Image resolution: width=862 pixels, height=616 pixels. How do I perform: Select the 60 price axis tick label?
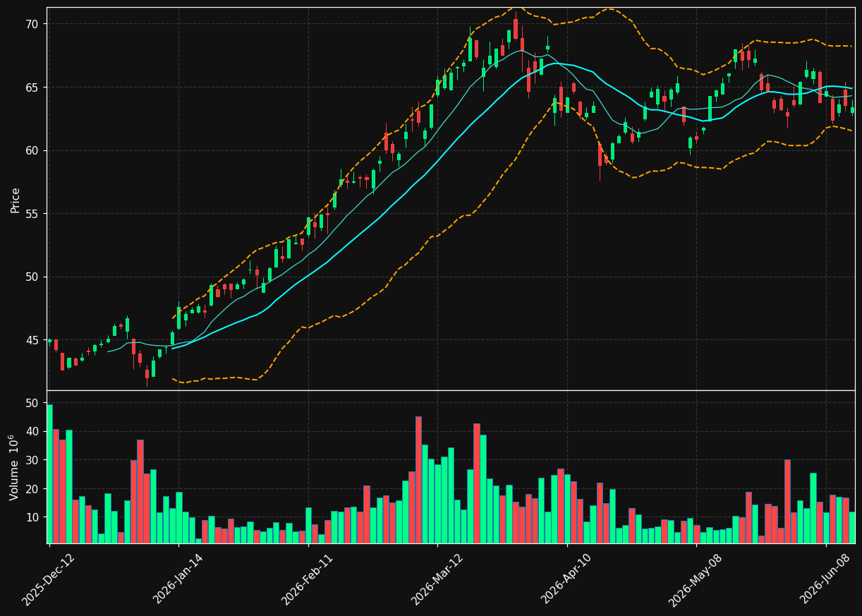coord(32,150)
